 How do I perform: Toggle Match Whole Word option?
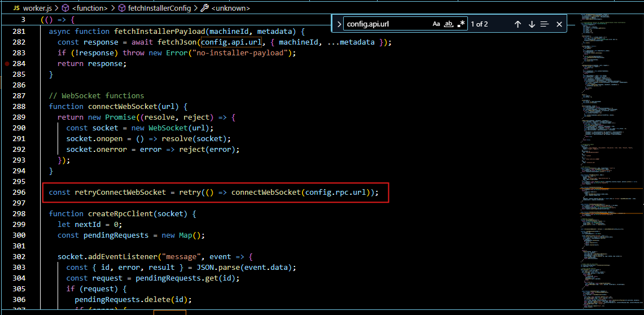point(449,24)
